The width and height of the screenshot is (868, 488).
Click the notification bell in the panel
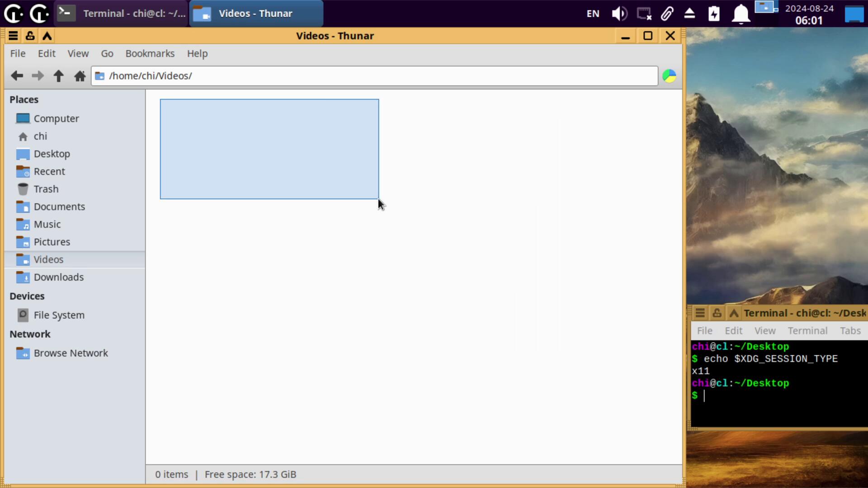click(x=741, y=14)
